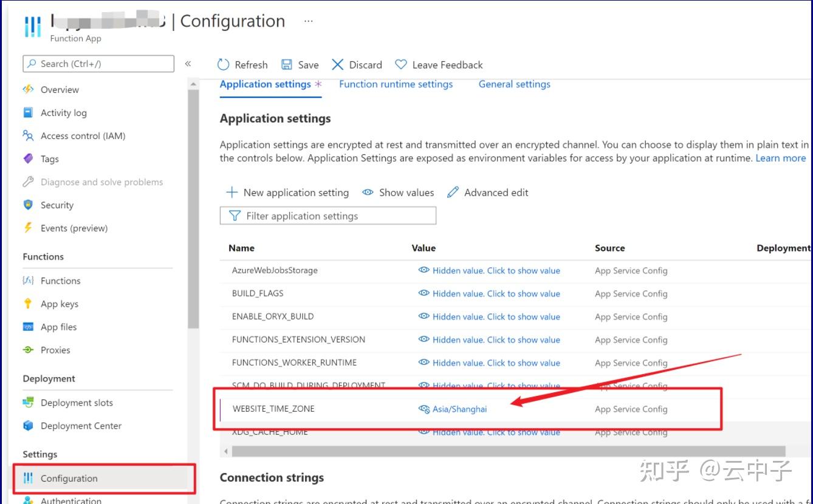Viewport: 813px width, 504px height.
Task: Select the FUNCTIONS_WORKER_RUNTIME setting name
Action: [x=294, y=363]
